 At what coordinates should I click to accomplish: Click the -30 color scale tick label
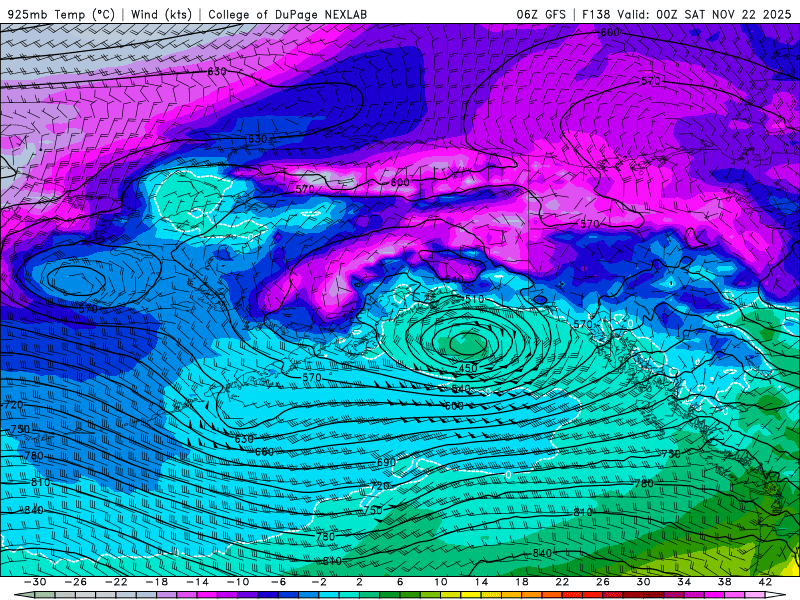[35, 582]
